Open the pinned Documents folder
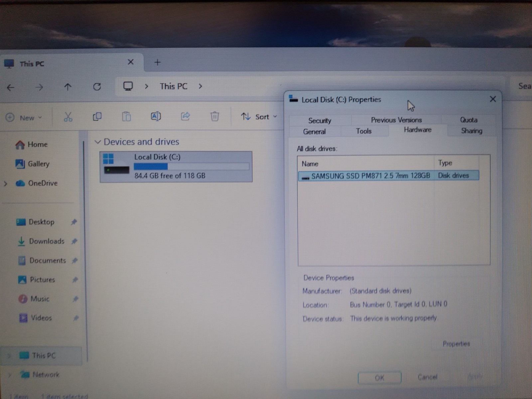The height and width of the screenshot is (399, 532). pyautogui.click(x=42, y=261)
